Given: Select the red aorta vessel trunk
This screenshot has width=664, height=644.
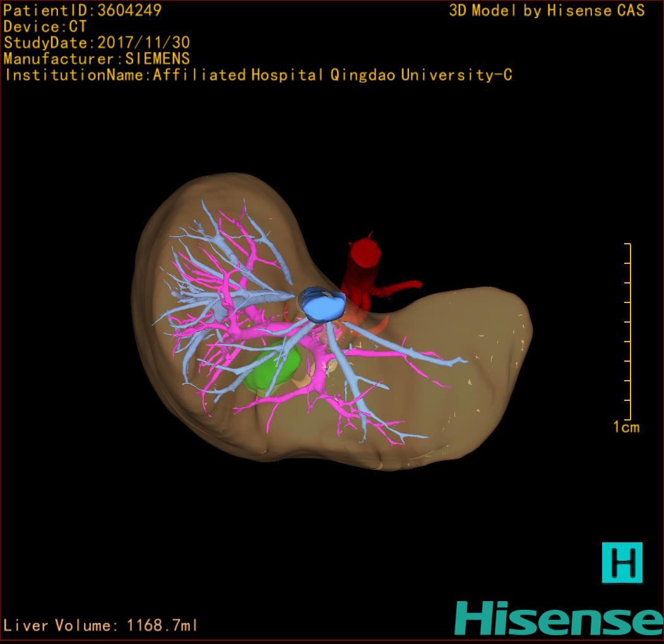Looking at the screenshot, I should [x=363, y=265].
